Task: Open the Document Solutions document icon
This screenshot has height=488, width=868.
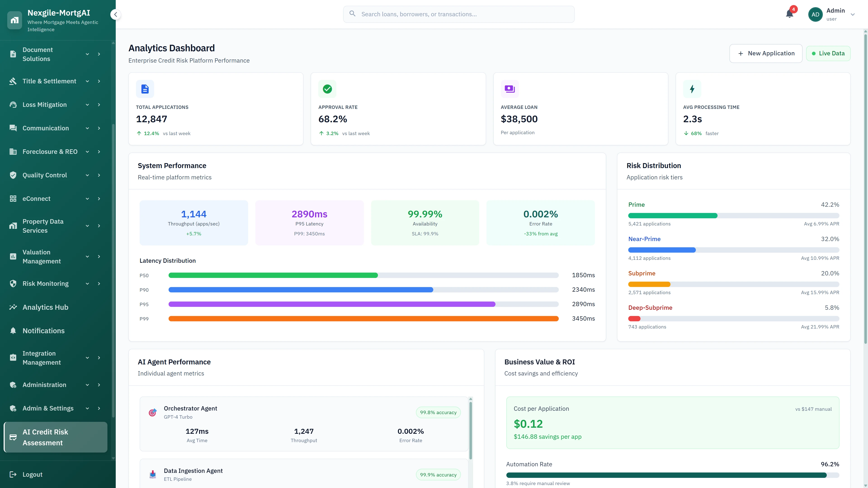Action: tap(13, 54)
